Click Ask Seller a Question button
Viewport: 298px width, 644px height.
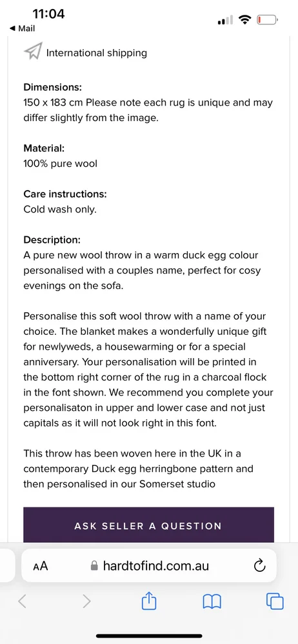tap(148, 526)
